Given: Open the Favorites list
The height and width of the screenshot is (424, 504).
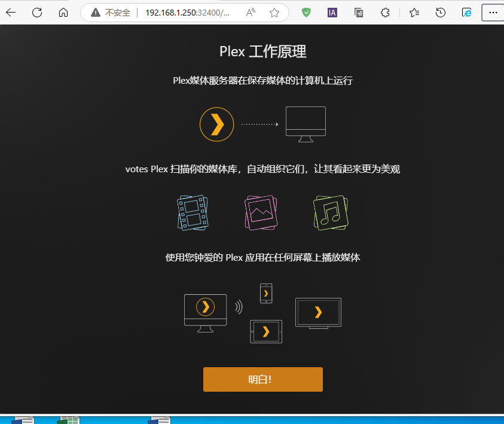Looking at the screenshot, I should tap(414, 13).
